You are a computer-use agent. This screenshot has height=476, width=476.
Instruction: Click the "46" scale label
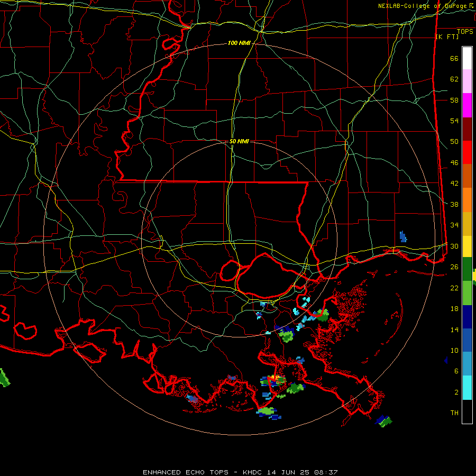point(454,163)
